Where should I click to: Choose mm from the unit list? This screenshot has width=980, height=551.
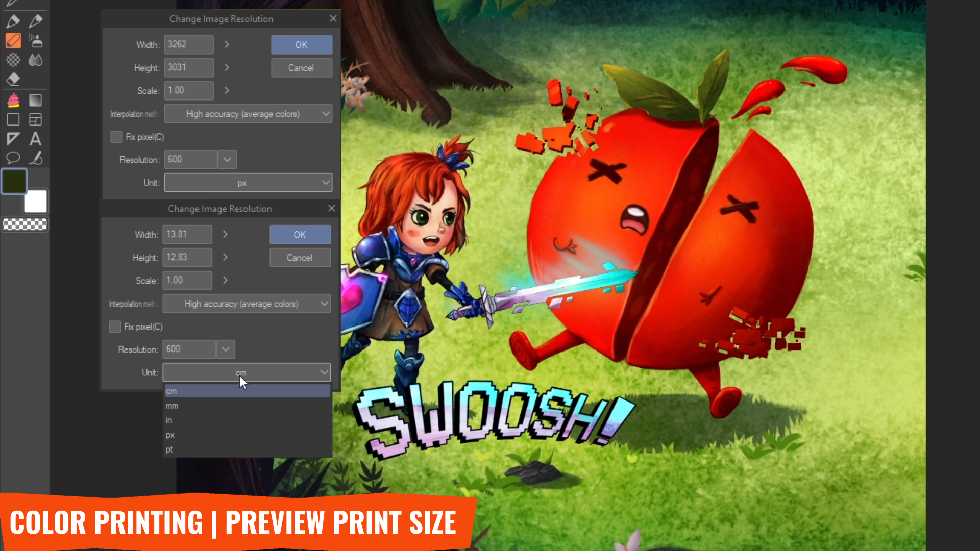coord(247,406)
